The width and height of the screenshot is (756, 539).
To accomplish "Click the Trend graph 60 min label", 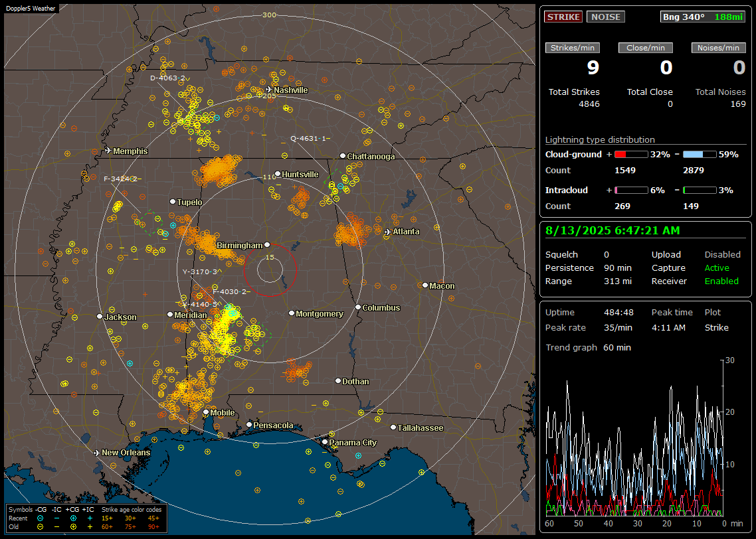I will tap(588, 347).
